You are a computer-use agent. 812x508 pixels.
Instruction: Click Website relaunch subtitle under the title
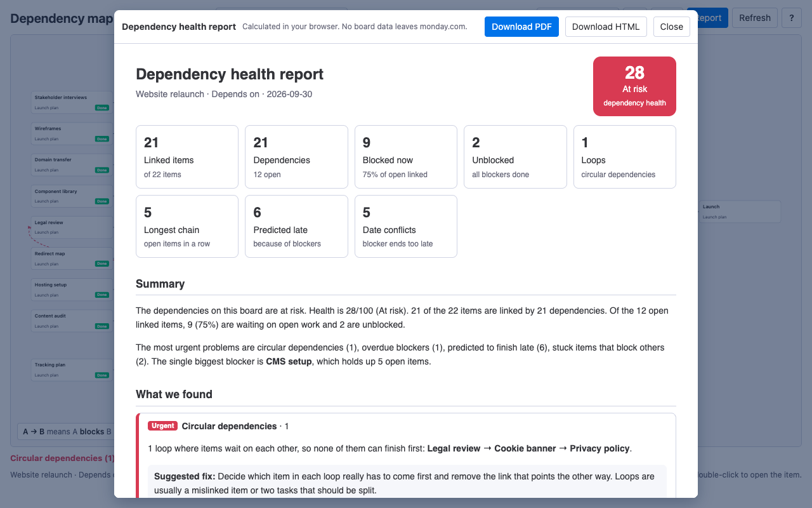224,94
